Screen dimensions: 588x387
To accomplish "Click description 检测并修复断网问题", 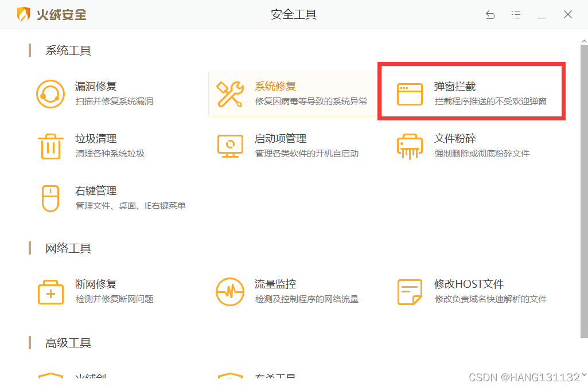I will pos(114,299).
